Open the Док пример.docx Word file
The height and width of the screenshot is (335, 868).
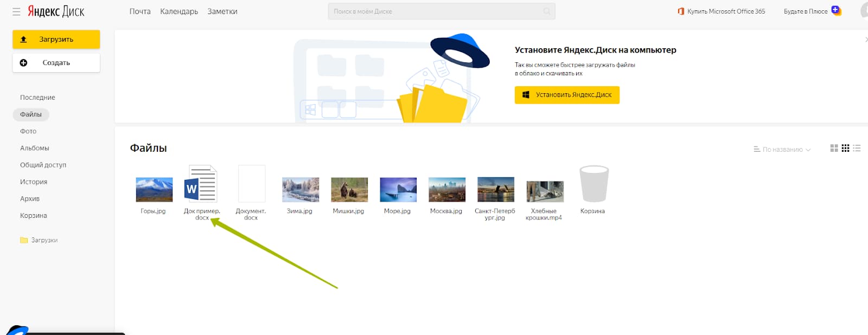(x=201, y=184)
